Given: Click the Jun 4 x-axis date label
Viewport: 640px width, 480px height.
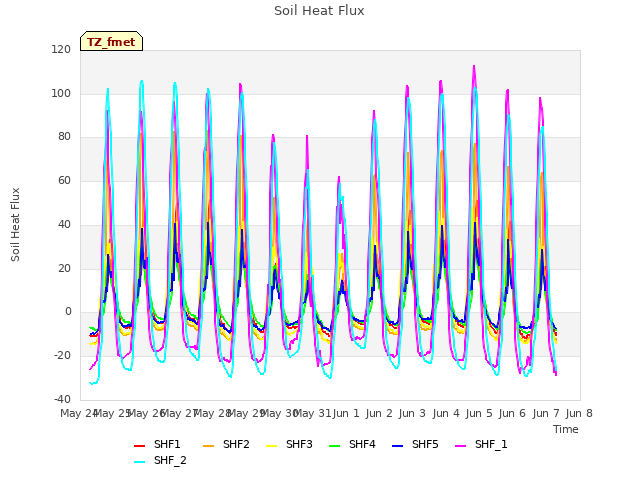Looking at the screenshot, I should [x=446, y=413].
